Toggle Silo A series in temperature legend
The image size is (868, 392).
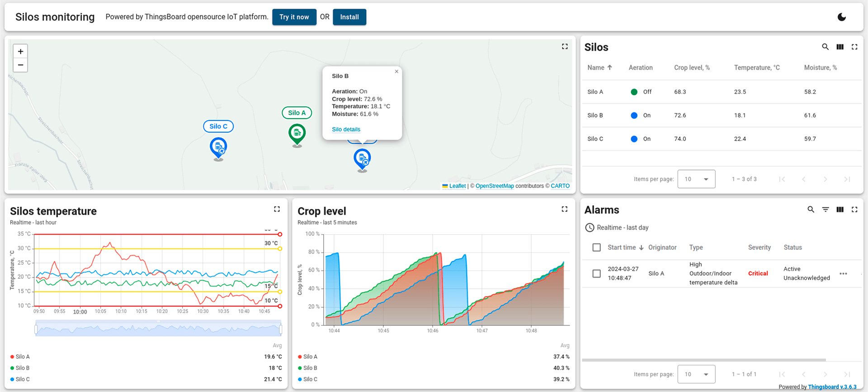point(22,357)
